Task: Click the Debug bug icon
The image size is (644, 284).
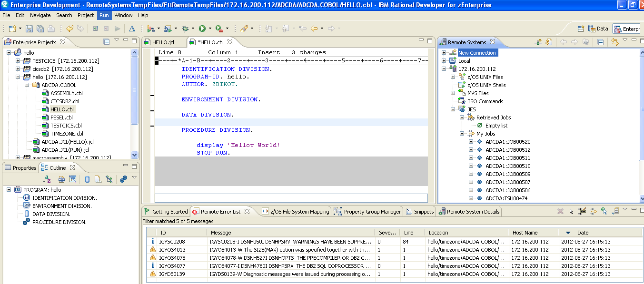Action: (185, 29)
